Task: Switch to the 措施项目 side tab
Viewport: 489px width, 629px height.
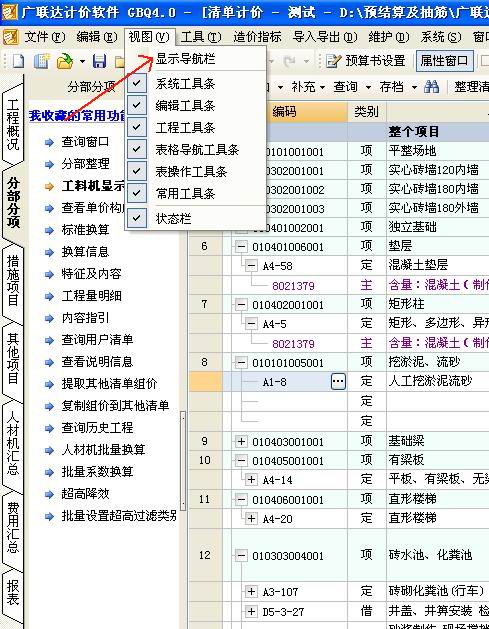Action: (13, 282)
